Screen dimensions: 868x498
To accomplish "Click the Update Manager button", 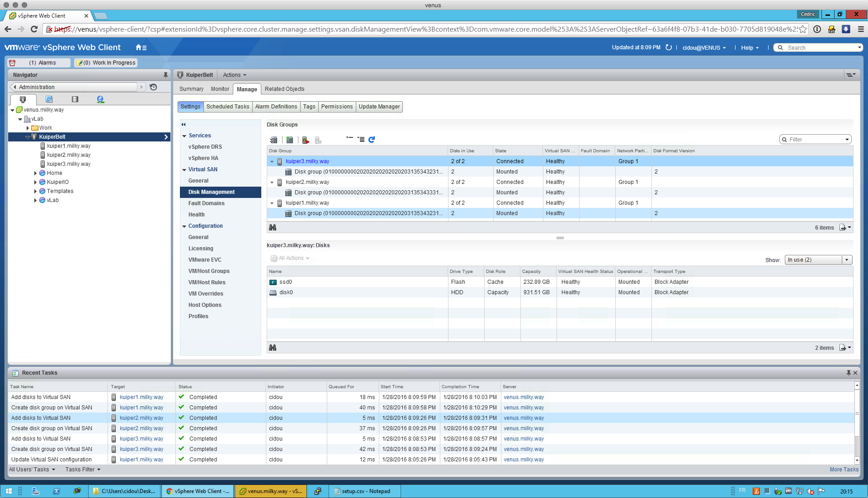I will point(379,107).
